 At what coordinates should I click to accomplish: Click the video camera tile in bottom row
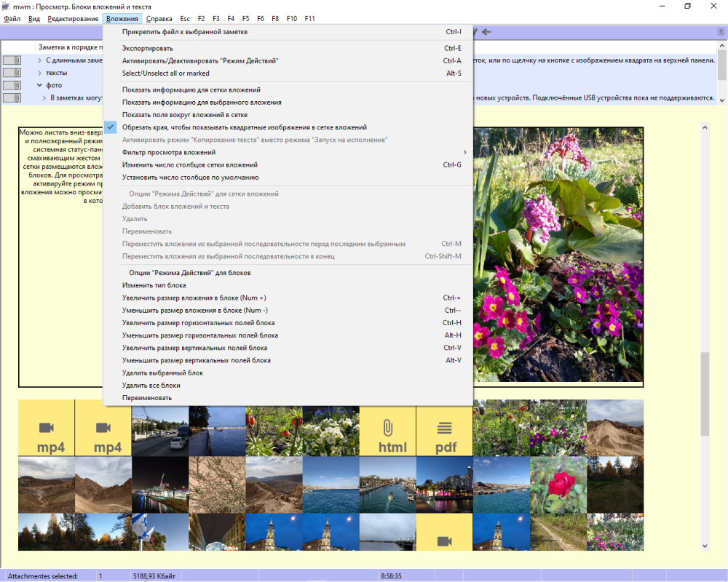[x=444, y=541]
